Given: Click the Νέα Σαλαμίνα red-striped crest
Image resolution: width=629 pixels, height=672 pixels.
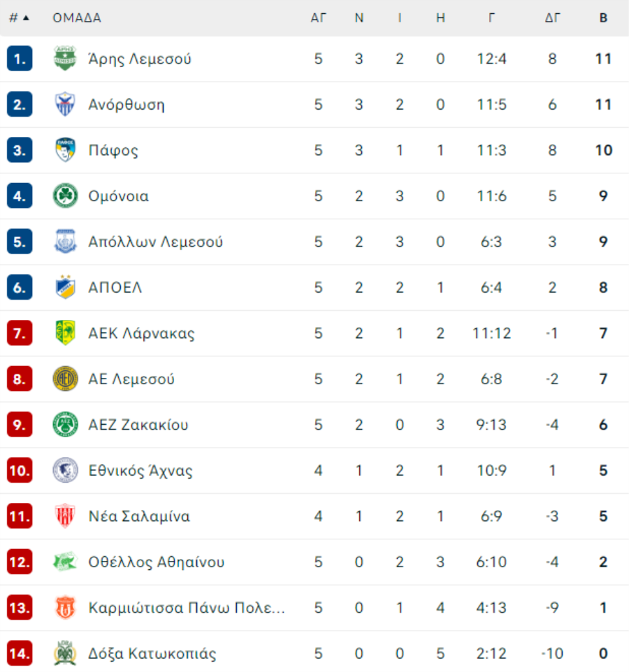Looking at the screenshot, I should pyautogui.click(x=65, y=516).
